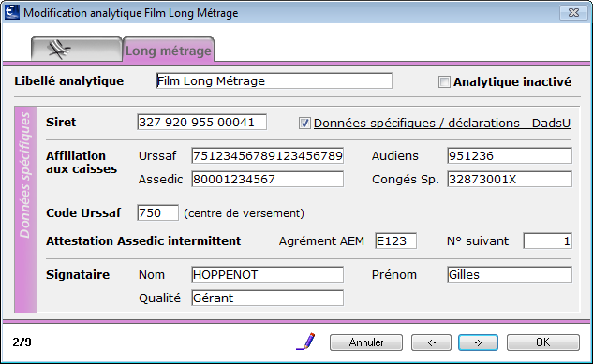Edit the Audiens field value
The height and width of the screenshot is (364, 593).
pos(510,155)
